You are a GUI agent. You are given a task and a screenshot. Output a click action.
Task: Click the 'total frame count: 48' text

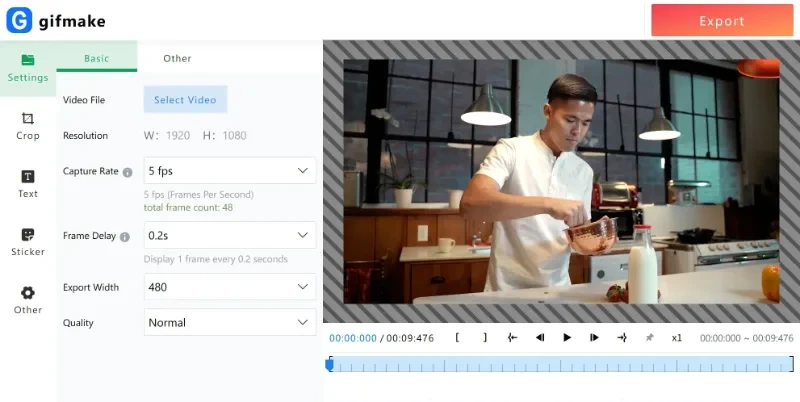188,208
